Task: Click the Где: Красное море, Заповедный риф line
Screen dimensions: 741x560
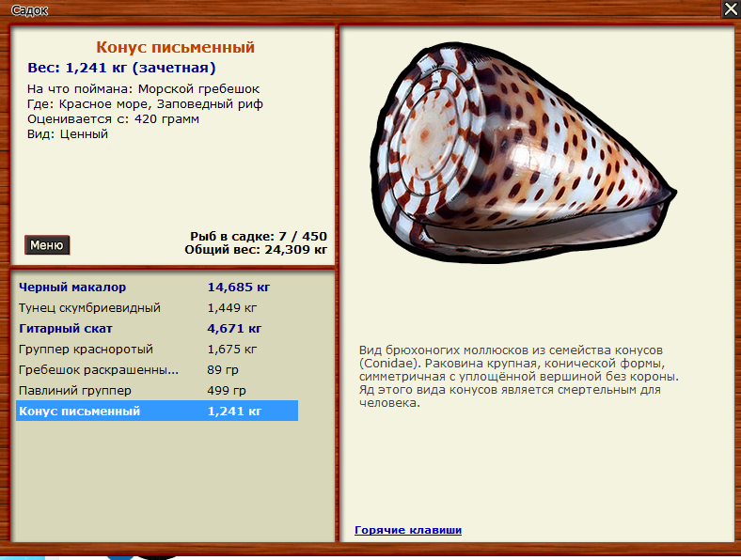Action: [145, 104]
